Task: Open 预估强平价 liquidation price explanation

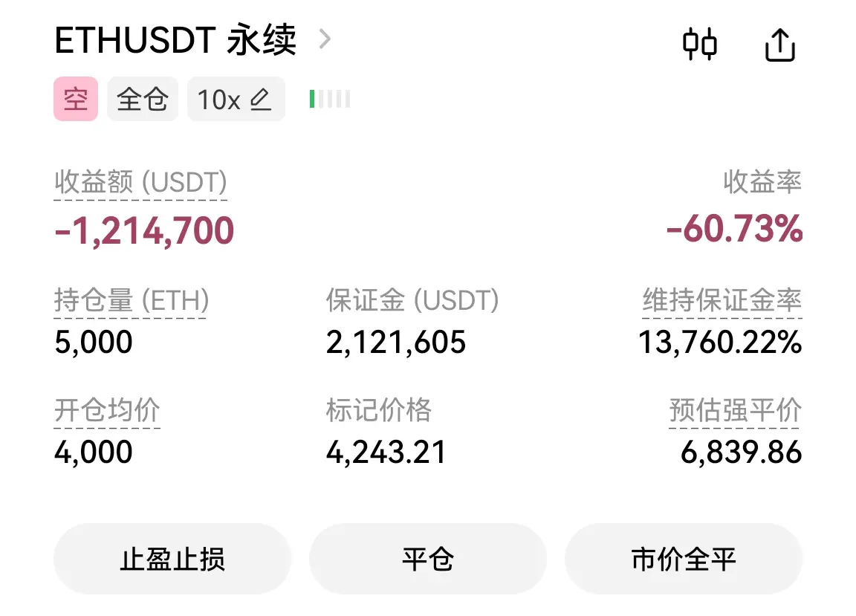Action: pos(736,410)
